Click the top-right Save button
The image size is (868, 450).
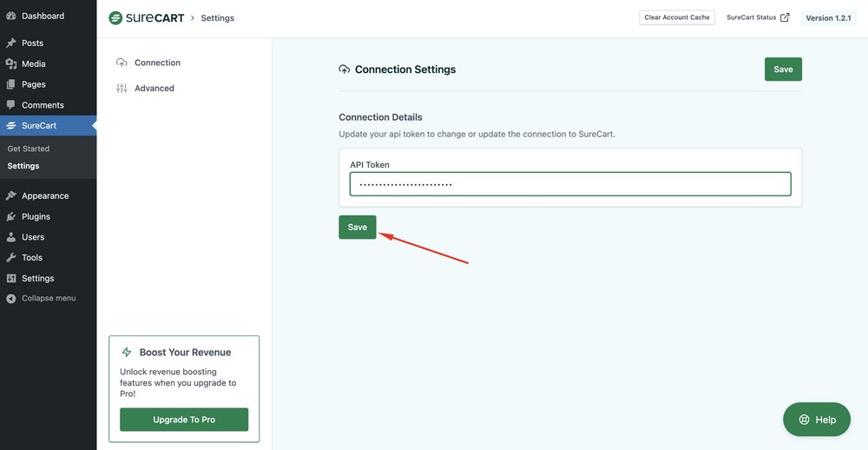783,69
